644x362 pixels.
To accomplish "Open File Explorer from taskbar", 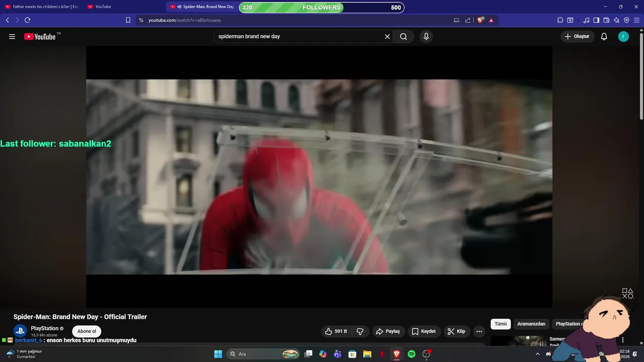I will [367, 354].
